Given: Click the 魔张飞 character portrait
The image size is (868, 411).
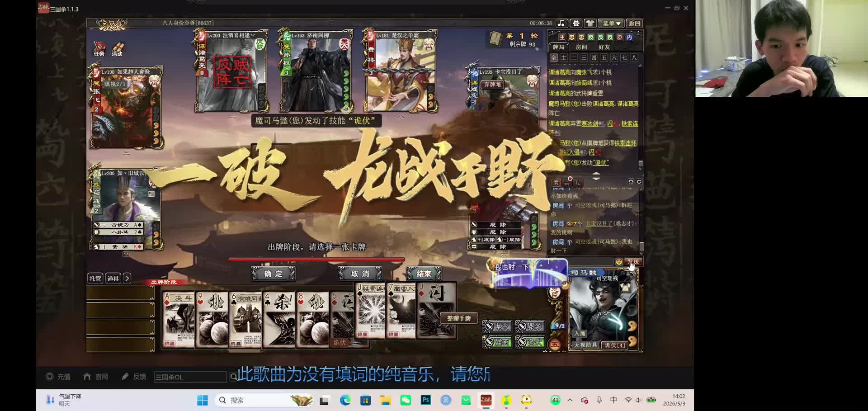Looking at the screenshot, I should (x=126, y=109).
